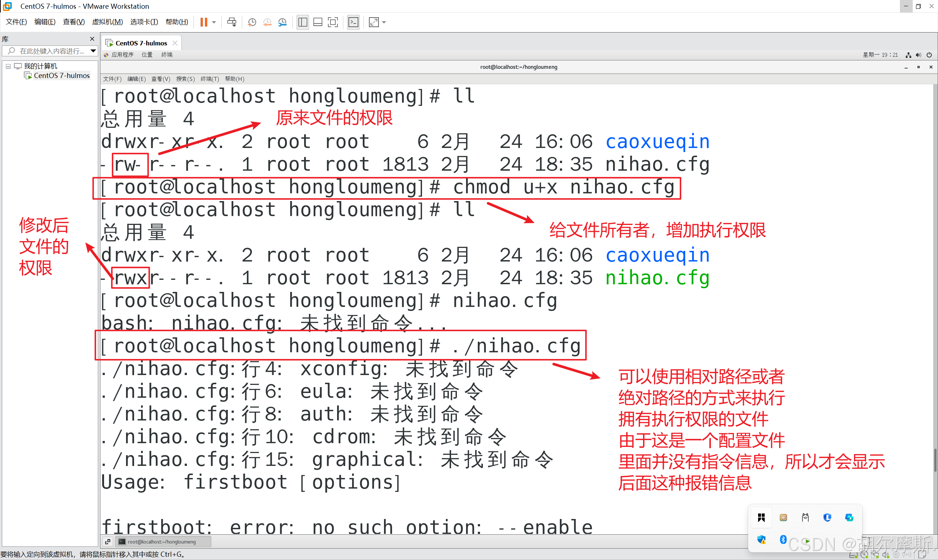
Task: Open the stretch display dropdown arrow
Action: [384, 22]
